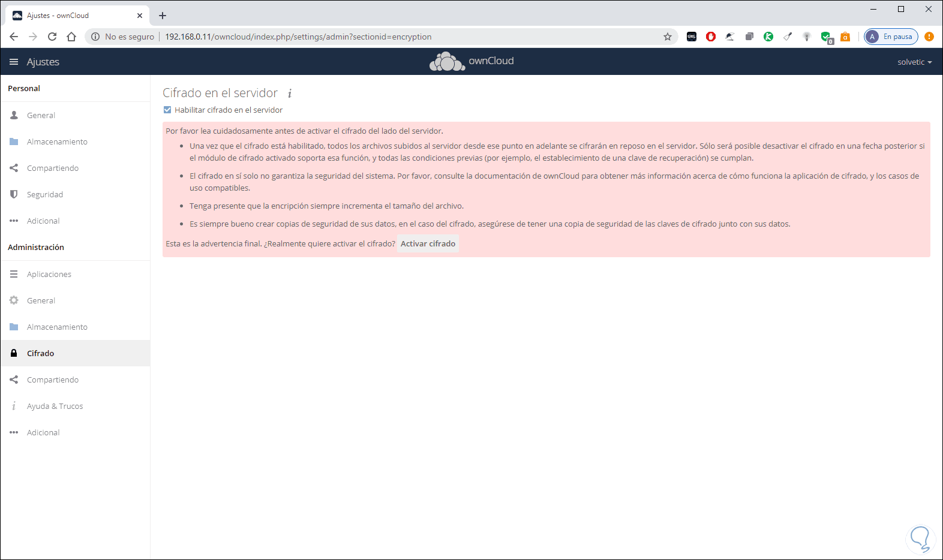Go to Administración Compartiendo settings
This screenshot has height=560, width=943.
tap(75, 380)
